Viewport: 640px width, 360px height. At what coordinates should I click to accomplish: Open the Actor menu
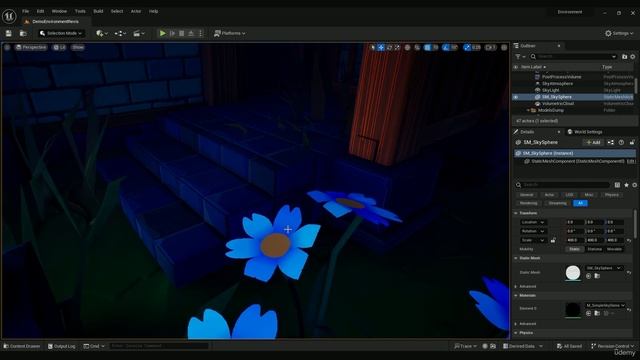(136, 11)
